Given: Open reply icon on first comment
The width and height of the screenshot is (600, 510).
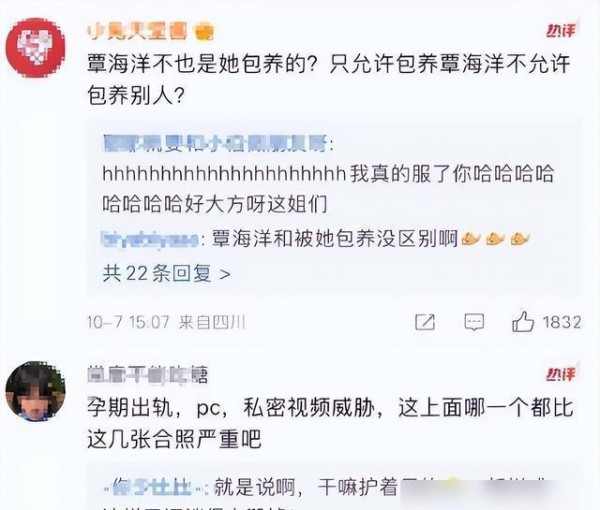Looking at the screenshot, I should [x=474, y=322].
